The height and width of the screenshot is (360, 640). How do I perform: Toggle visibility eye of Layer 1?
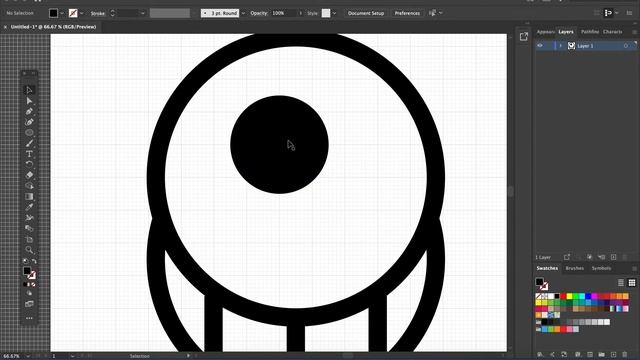coord(540,46)
